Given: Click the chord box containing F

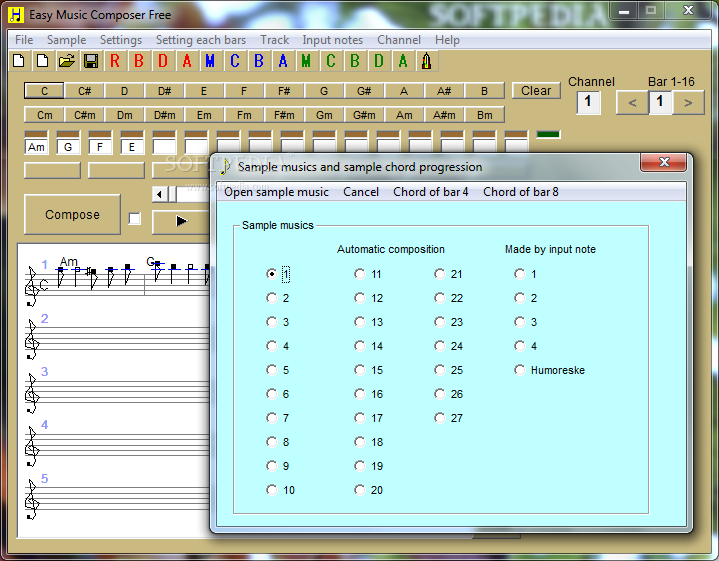Looking at the screenshot, I should 100,147.
